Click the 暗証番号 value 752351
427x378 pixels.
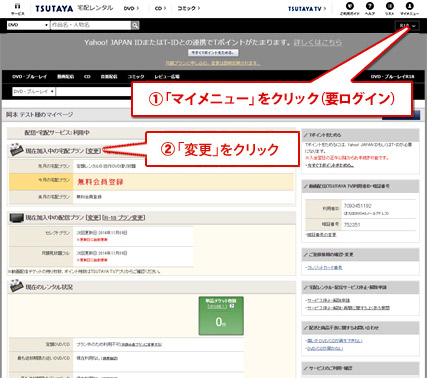pyautogui.click(x=352, y=225)
